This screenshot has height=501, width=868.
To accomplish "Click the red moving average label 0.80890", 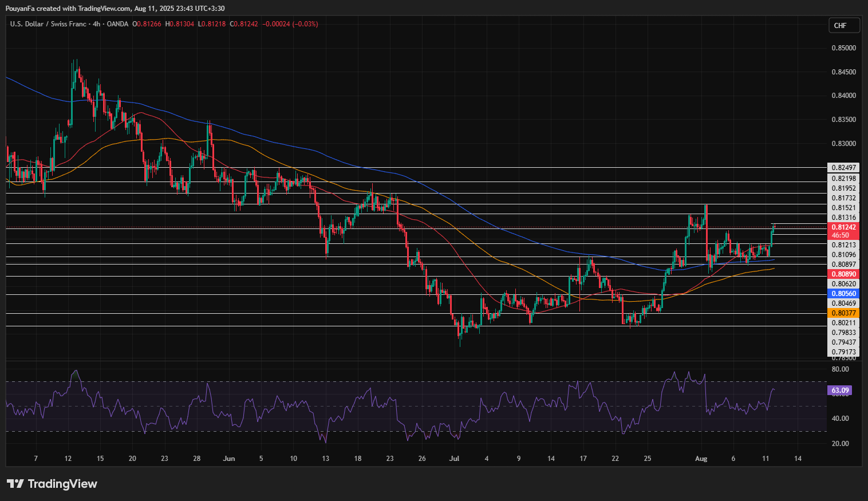I will (x=843, y=274).
